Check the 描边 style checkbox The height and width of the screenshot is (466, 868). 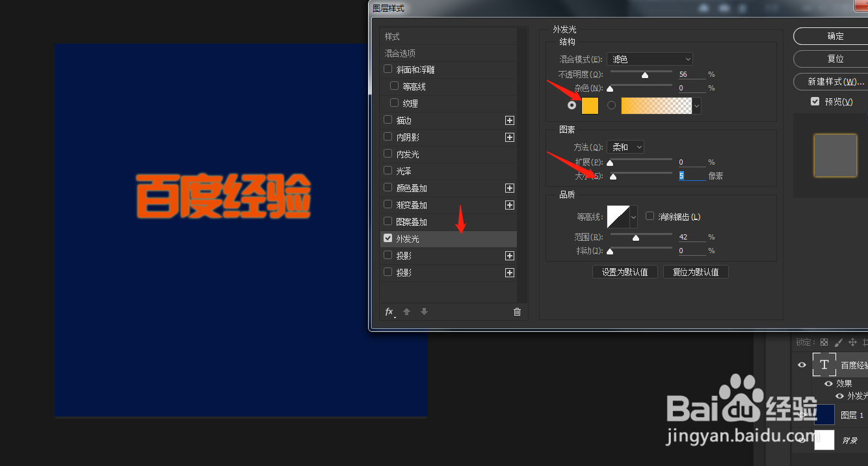click(x=388, y=120)
